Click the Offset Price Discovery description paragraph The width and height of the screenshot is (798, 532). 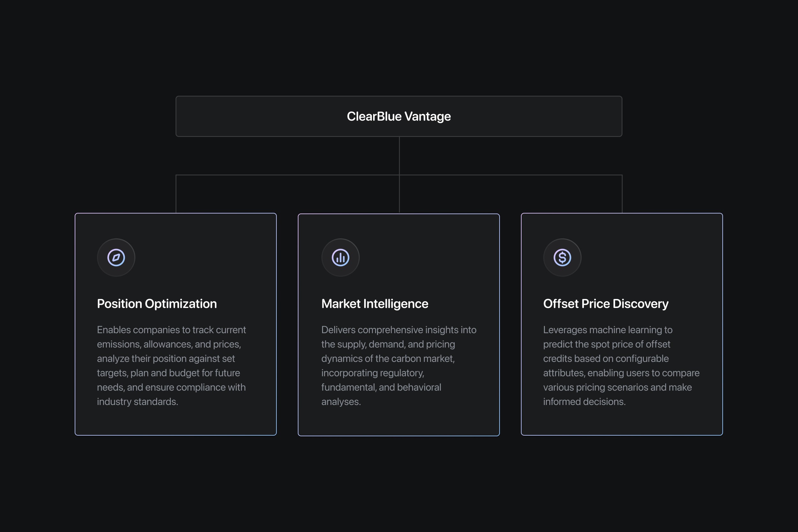click(621, 366)
